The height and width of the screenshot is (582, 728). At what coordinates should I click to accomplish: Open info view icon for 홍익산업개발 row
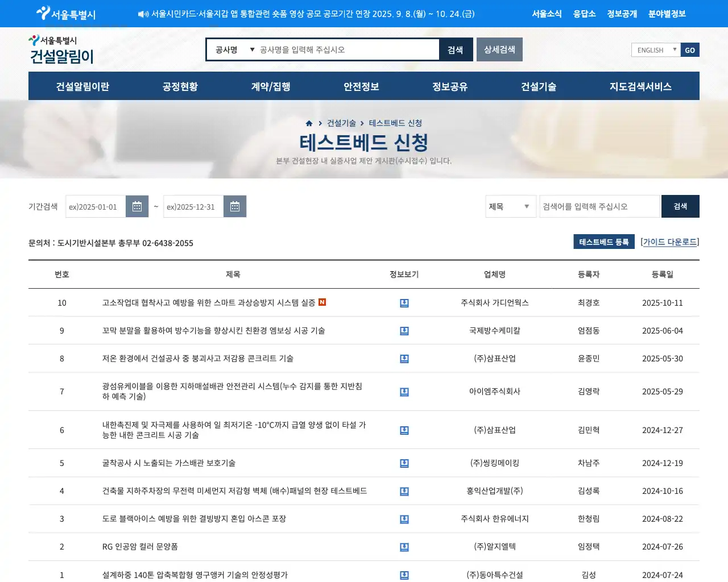pyautogui.click(x=404, y=491)
